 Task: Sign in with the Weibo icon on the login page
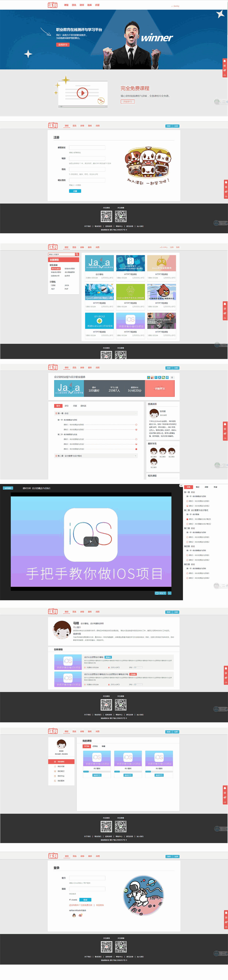click(x=80, y=915)
